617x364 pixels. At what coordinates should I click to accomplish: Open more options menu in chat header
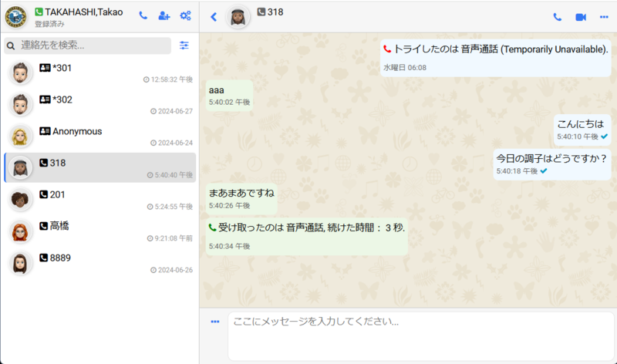(603, 17)
